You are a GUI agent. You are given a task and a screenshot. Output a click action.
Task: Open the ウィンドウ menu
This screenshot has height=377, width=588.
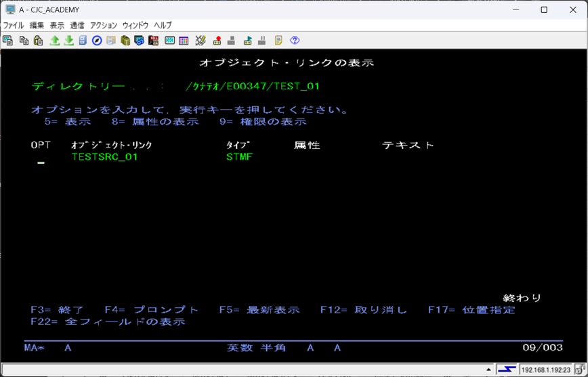[135, 26]
